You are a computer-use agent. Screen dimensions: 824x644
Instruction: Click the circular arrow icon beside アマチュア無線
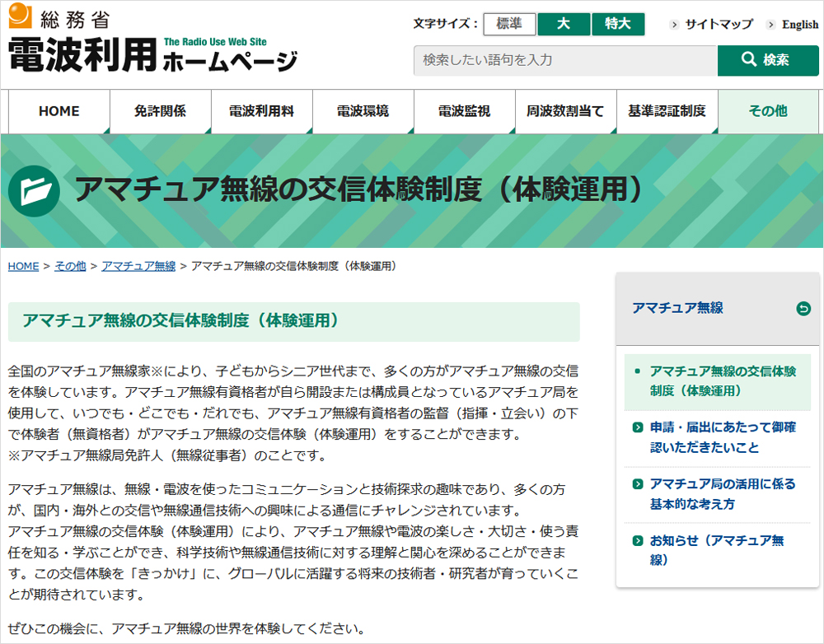pyautogui.click(x=803, y=309)
